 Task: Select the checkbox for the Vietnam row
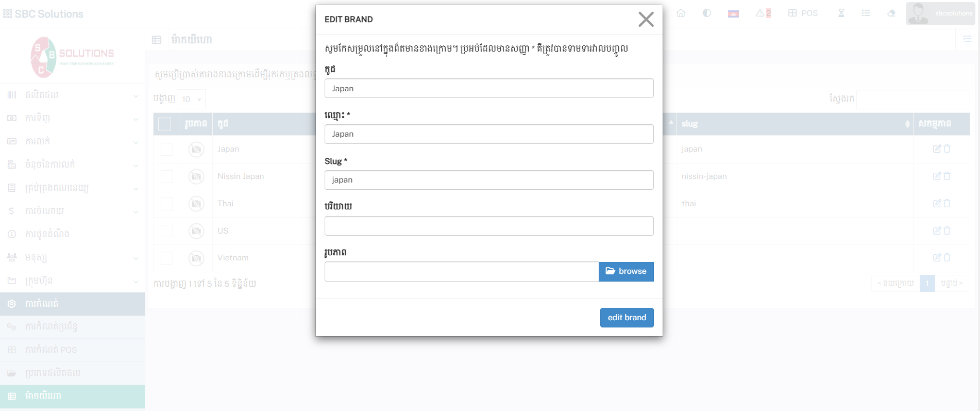coord(167,258)
